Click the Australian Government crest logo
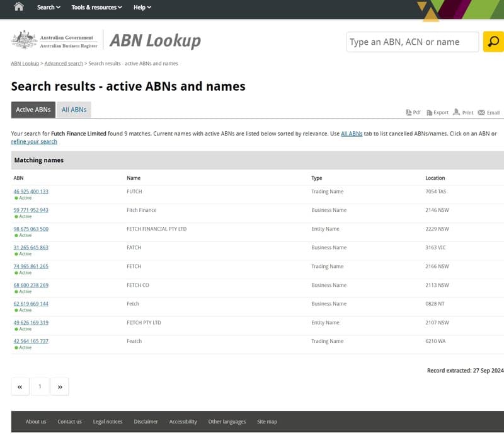504x440 pixels. pyautogui.click(x=24, y=40)
